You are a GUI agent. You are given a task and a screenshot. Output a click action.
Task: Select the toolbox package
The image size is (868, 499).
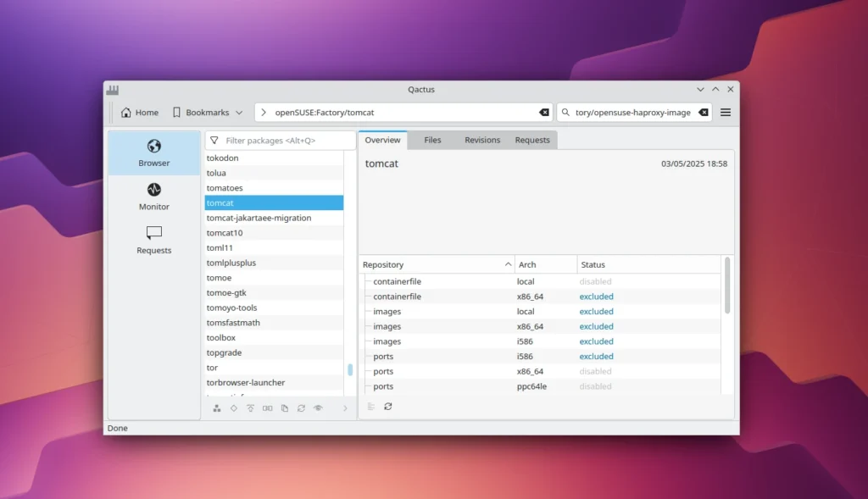pos(274,337)
